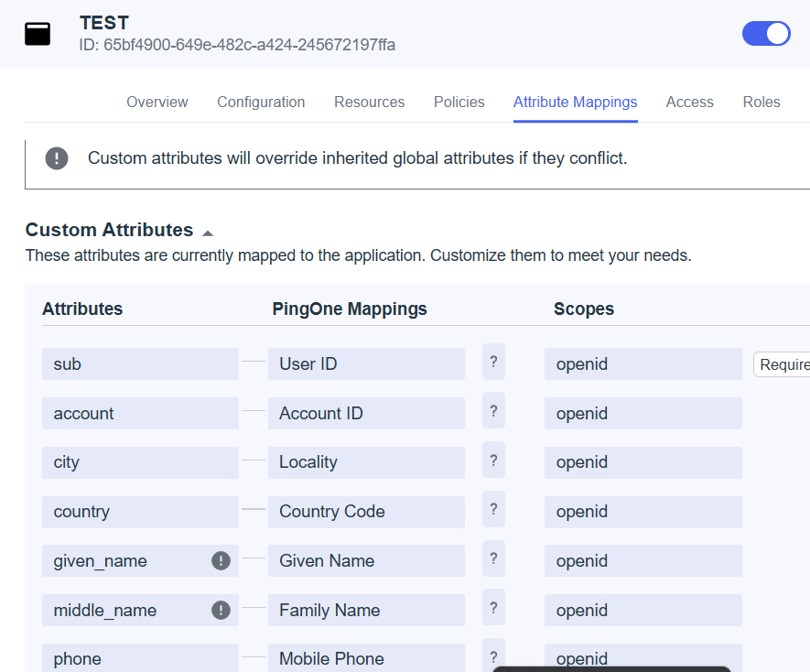Click the Required button for sub attribute
The image size is (810, 672).
[783, 364]
